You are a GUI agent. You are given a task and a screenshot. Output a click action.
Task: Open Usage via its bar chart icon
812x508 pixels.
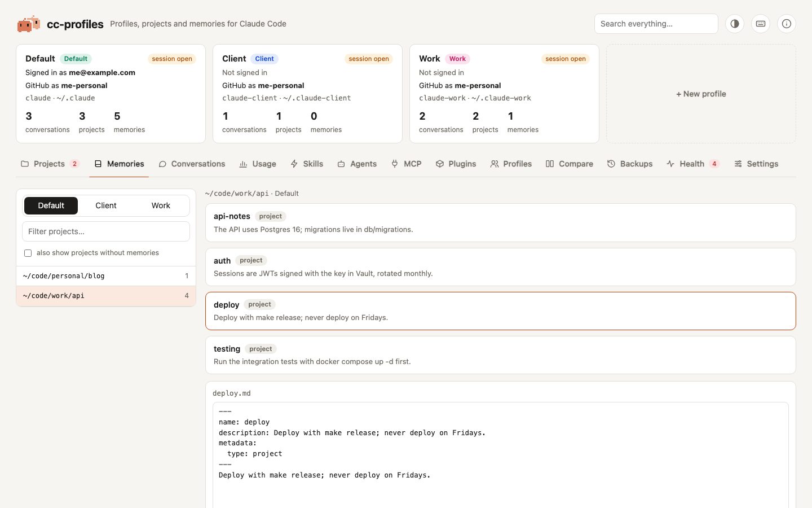[243, 164]
